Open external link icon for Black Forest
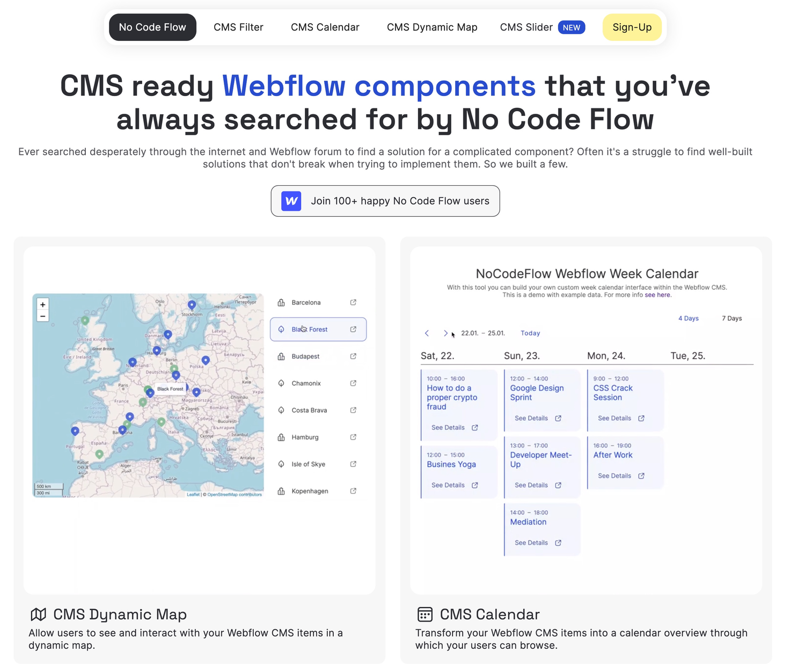805x672 pixels. point(353,330)
